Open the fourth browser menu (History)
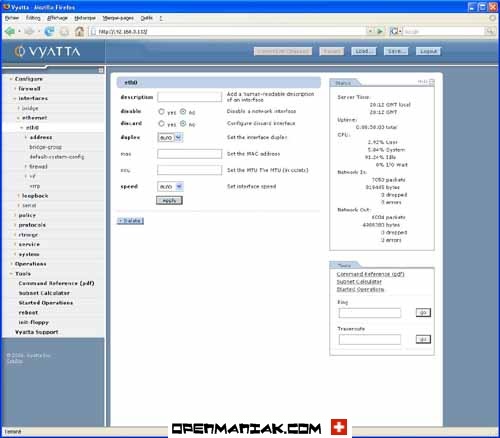The image size is (500, 438). (x=85, y=18)
